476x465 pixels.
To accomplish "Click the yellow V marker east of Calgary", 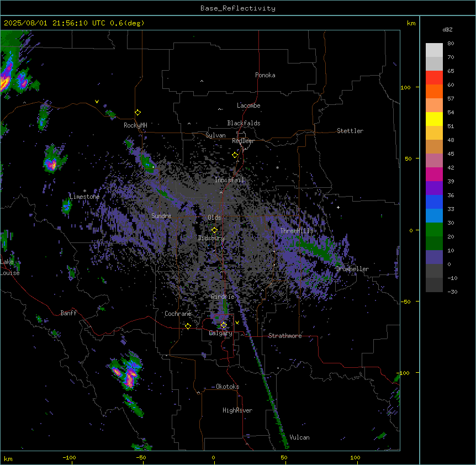I will click(x=237, y=323).
